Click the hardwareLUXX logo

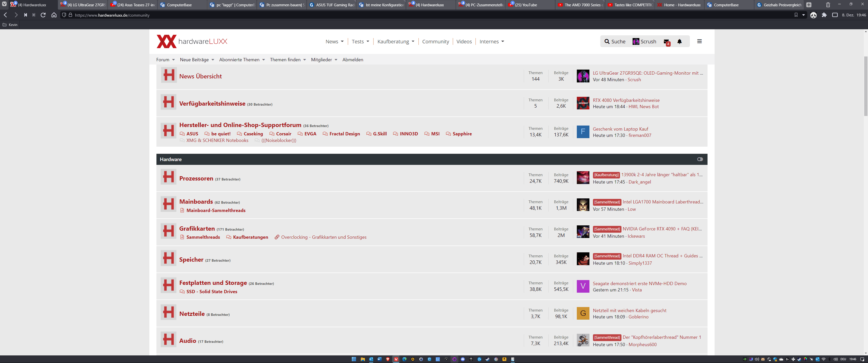point(192,41)
